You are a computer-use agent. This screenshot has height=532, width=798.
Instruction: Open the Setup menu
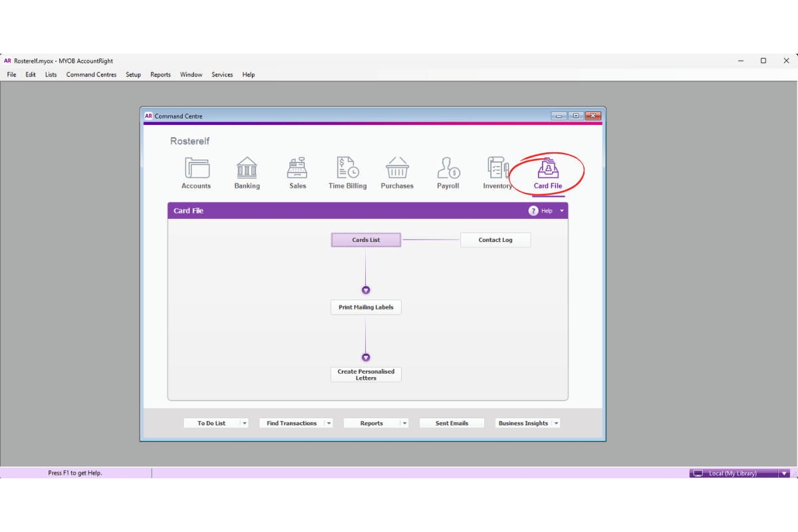(x=134, y=74)
